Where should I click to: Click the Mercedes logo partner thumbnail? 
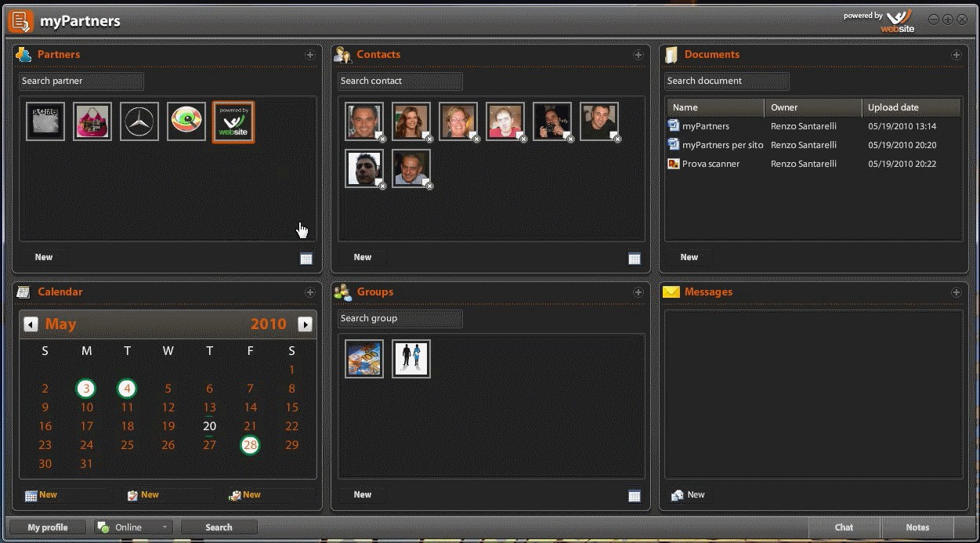(139, 122)
